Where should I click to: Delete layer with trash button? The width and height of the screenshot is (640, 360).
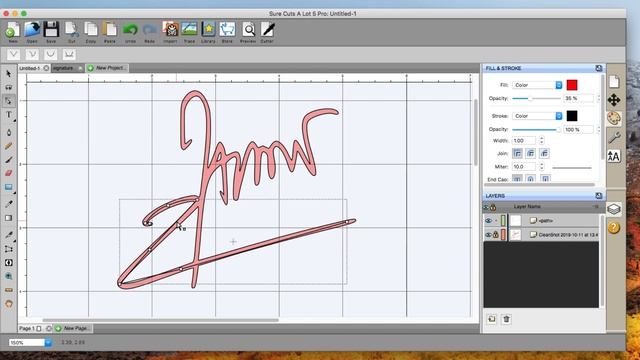pos(507,319)
